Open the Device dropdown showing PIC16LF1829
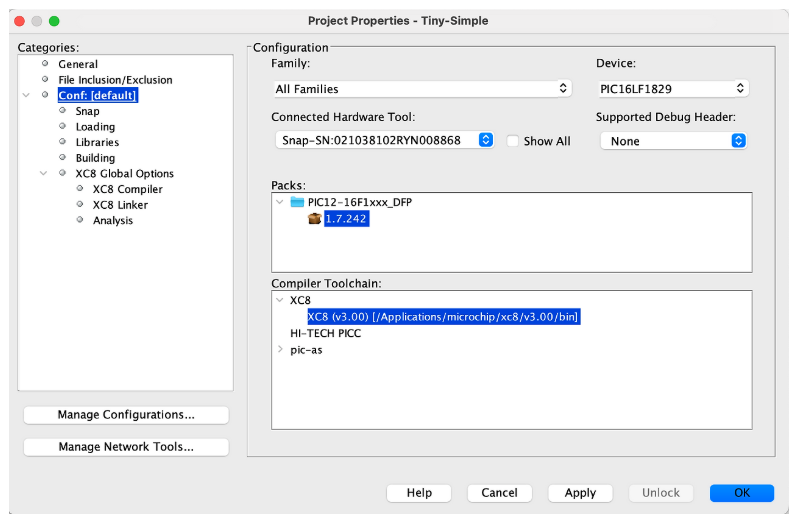This screenshot has height=518, width=795. [673, 89]
